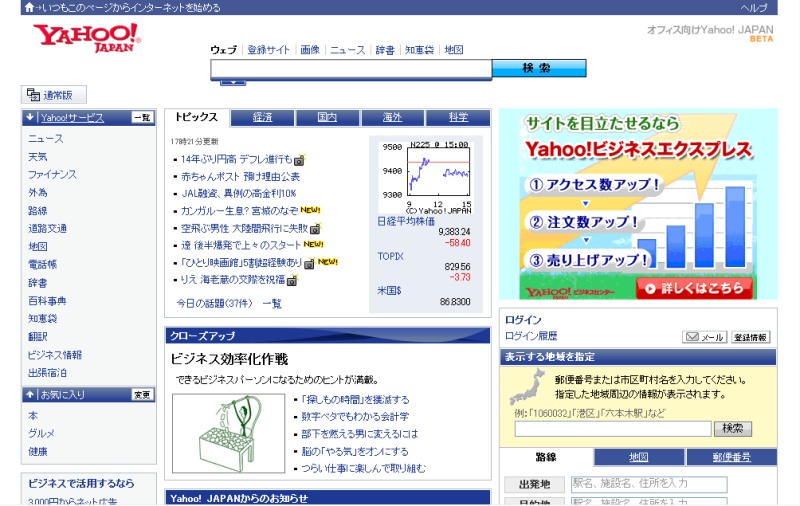Select the 路線 tab in route panel

click(546, 457)
